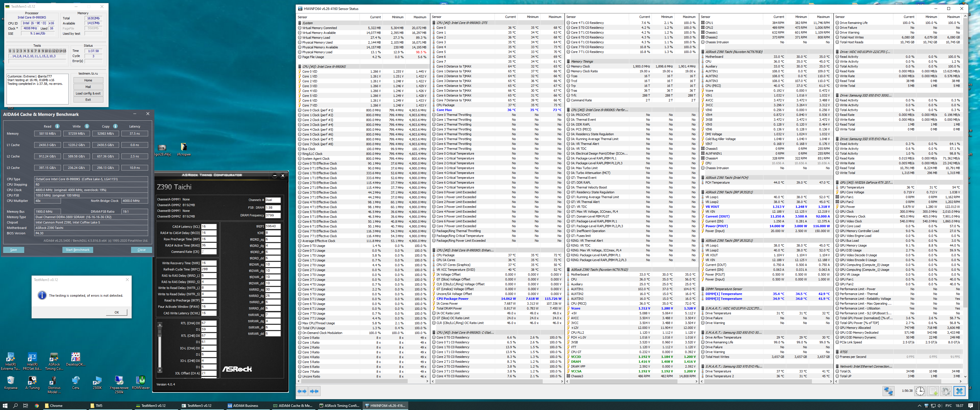Image resolution: width=980 pixels, height=410 pixels.
Task: Click the left-pointing double arrows in HWiNFO
Action: click(x=302, y=391)
